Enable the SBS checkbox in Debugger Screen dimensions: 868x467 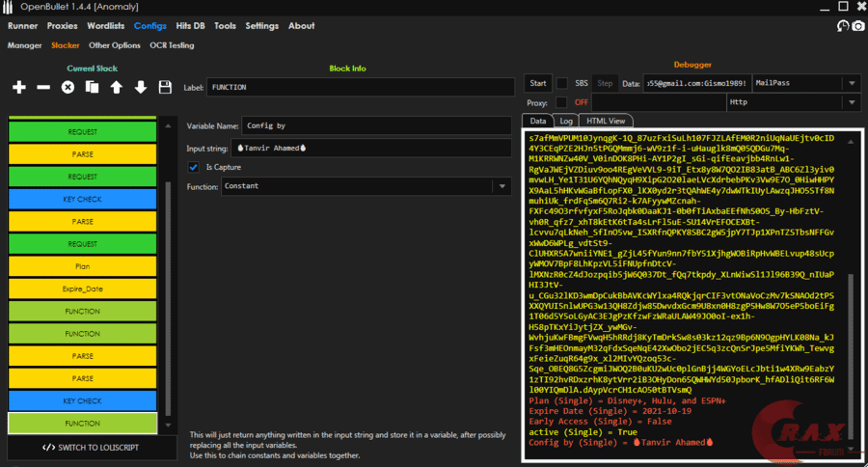coord(563,84)
